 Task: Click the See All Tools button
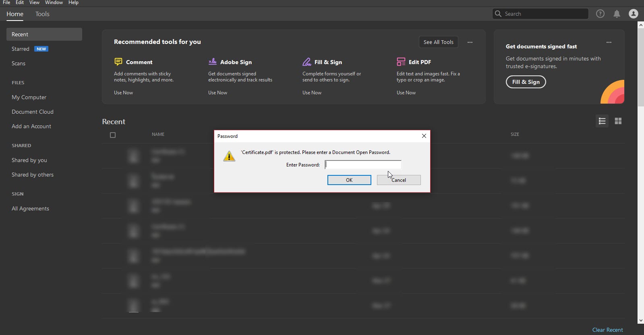point(438,42)
